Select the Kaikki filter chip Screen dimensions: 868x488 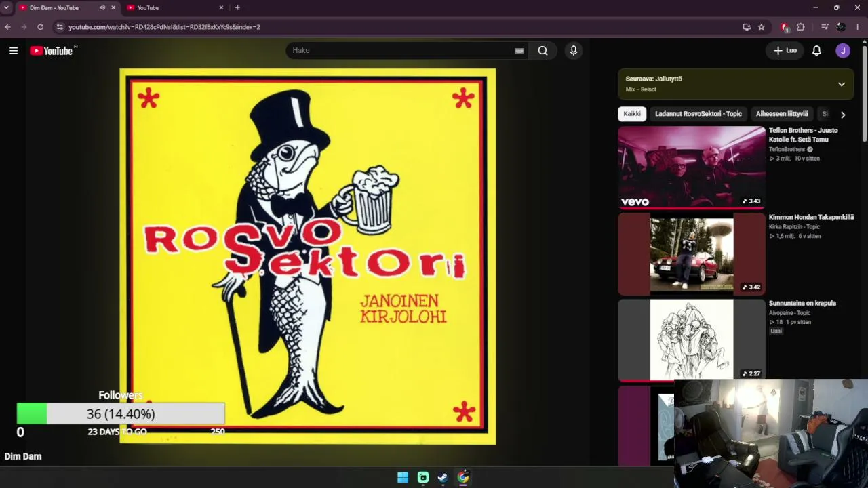pos(632,114)
